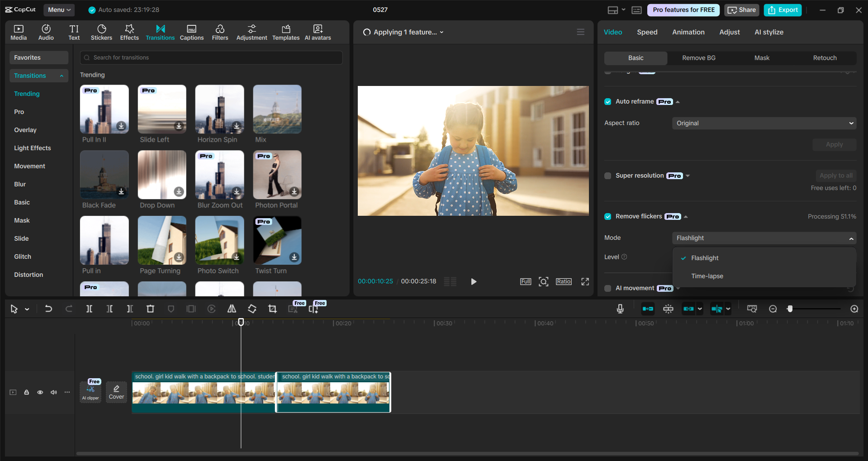Open the Aspect ratio Original dropdown
The image size is (868, 461).
coord(763,123)
